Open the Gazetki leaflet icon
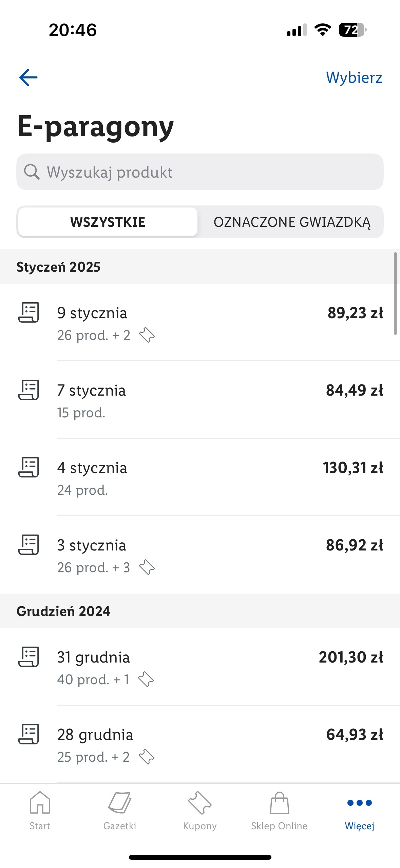Viewport: 400px width, 868px height. (120, 803)
